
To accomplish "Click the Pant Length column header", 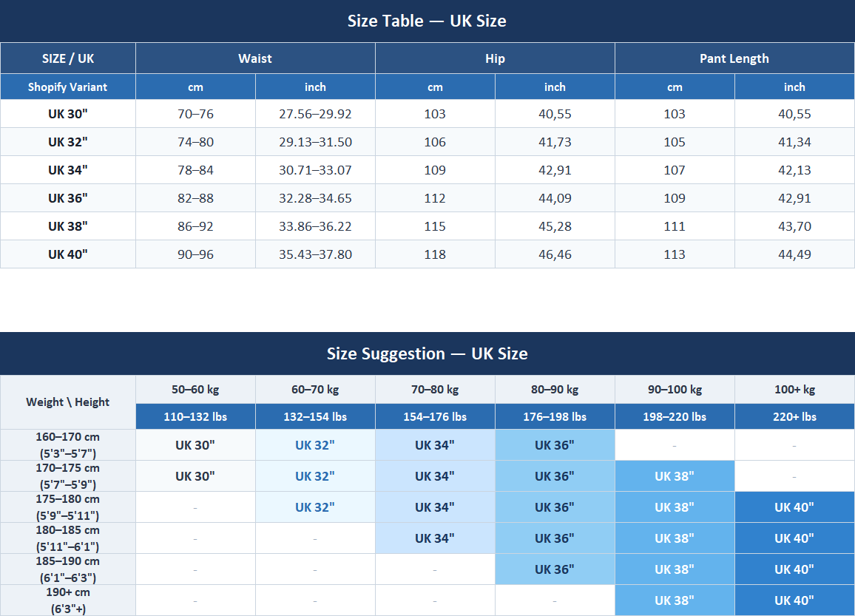I will 734,58.
